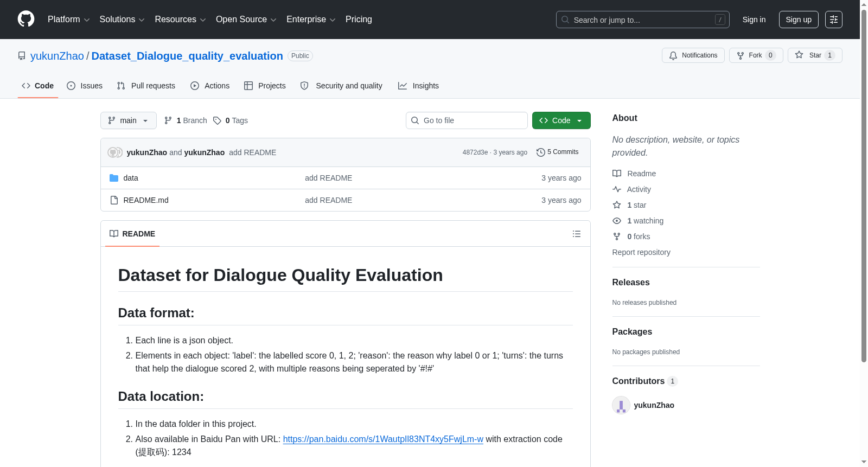Click the commit history clock icon
Screen dimensions: 868x467
(x=540, y=152)
